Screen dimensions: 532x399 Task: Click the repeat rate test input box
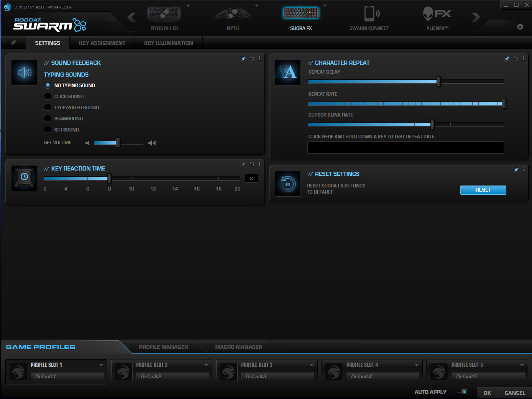406,148
